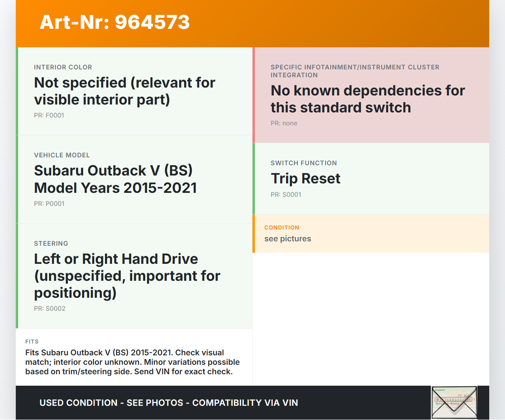Click the Trip Reset switch function value

click(305, 179)
